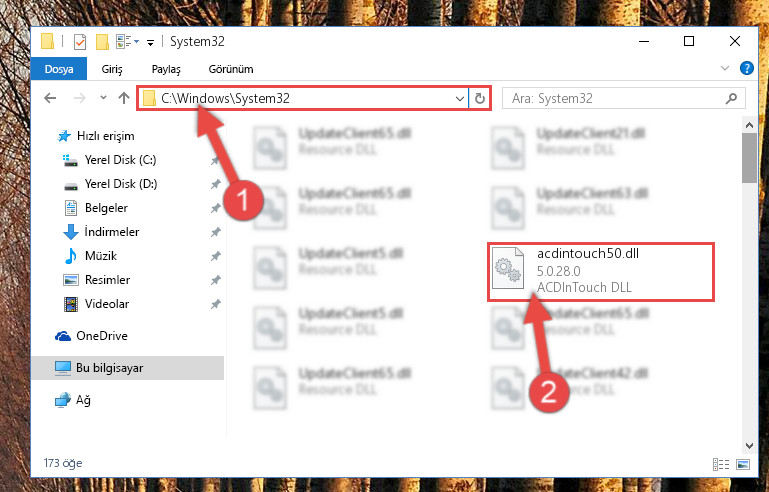This screenshot has height=492, width=769.
Task: Click the Refresh button beside address bar
Action: coord(480,99)
